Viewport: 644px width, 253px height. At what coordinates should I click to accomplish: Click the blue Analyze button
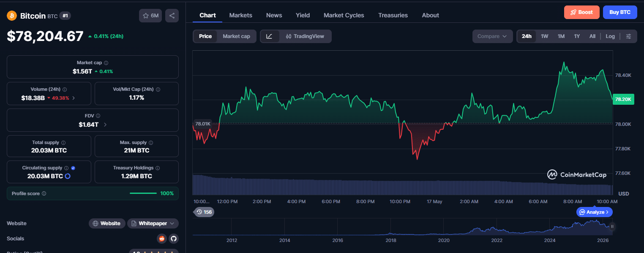594,212
